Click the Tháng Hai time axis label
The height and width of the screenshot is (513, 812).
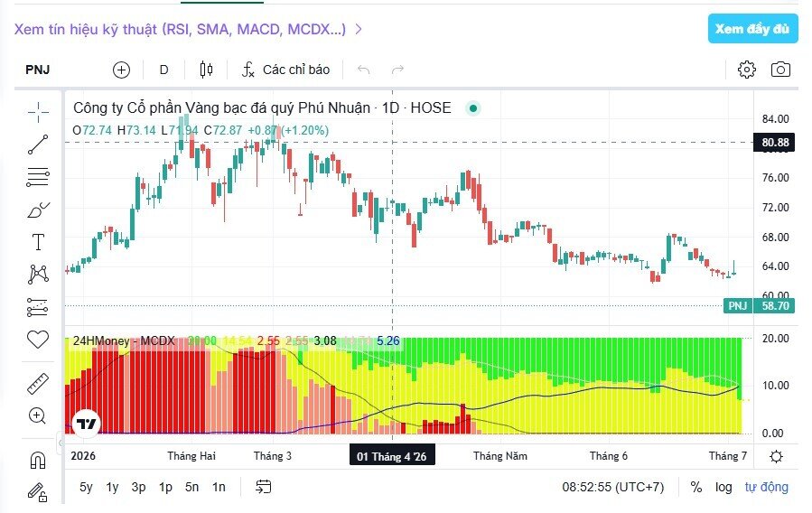(191, 456)
